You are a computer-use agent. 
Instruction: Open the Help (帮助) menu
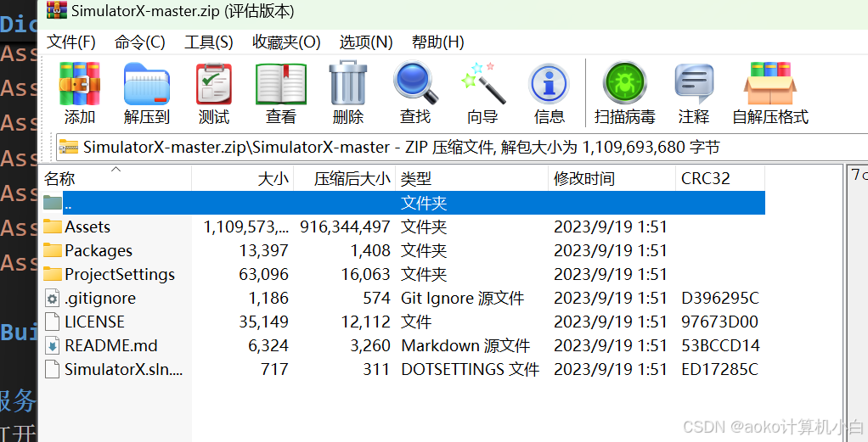(x=438, y=42)
